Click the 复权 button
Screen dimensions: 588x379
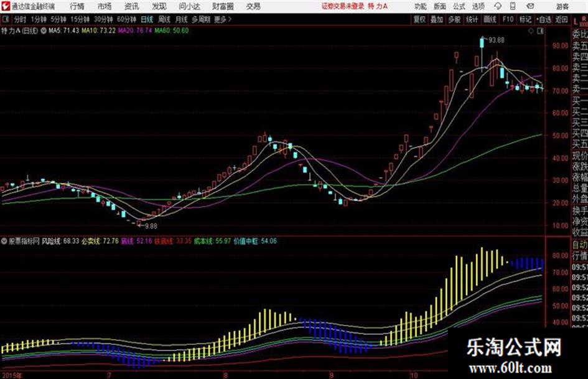pos(419,19)
